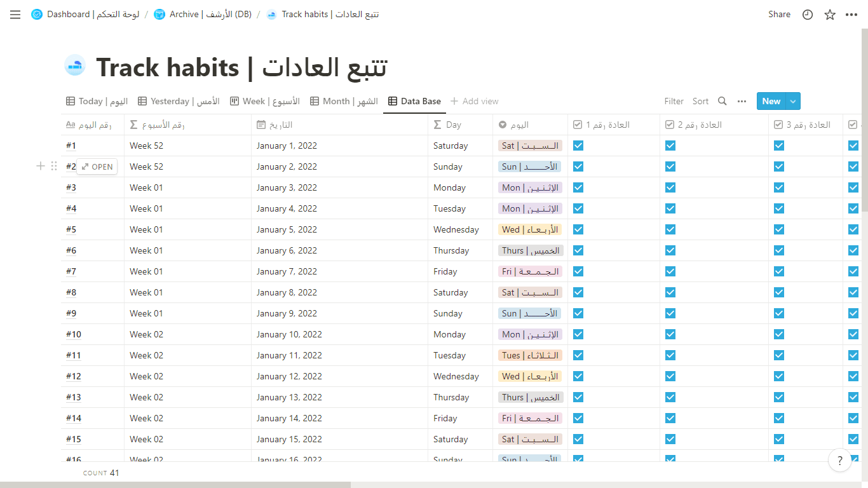Image resolution: width=868 pixels, height=488 pixels.
Task: Uncheck العادة رقم 3 for January 10, 2022
Action: (778, 334)
